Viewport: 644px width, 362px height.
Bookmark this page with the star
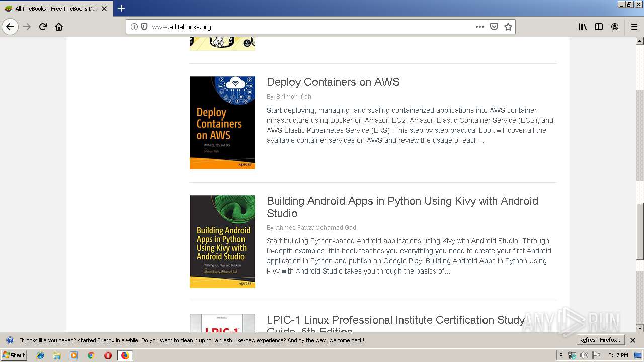click(508, 27)
